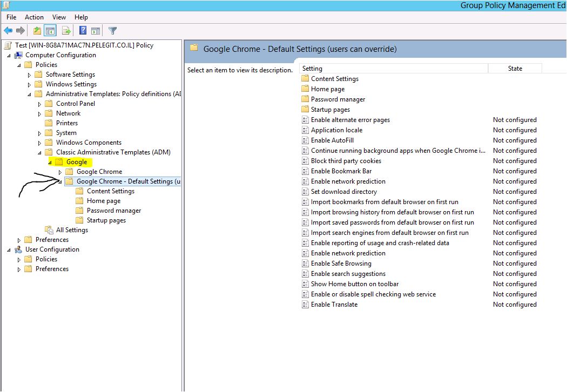Image resolution: width=567 pixels, height=392 pixels.
Task: Select Home page in the console tree
Action: click(104, 201)
